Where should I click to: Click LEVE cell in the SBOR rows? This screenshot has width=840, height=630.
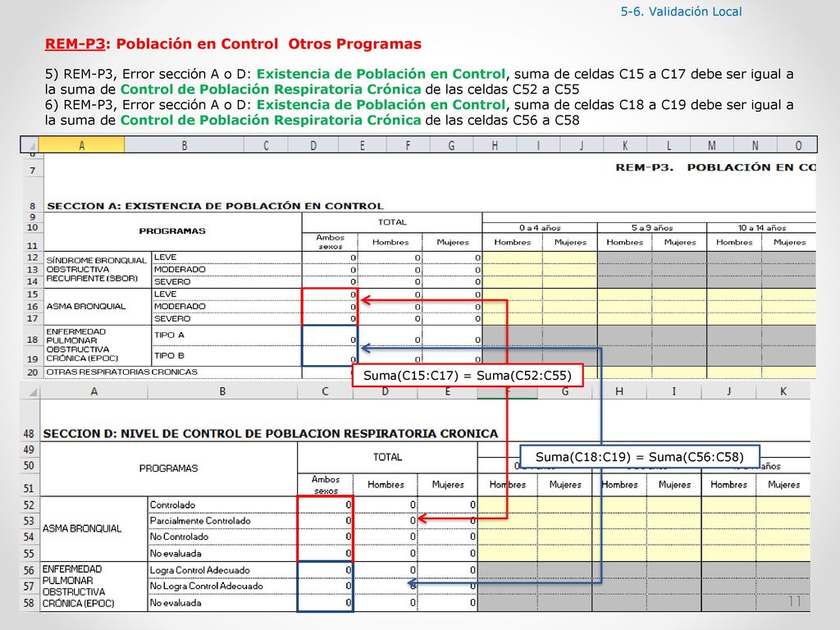pos(226,257)
